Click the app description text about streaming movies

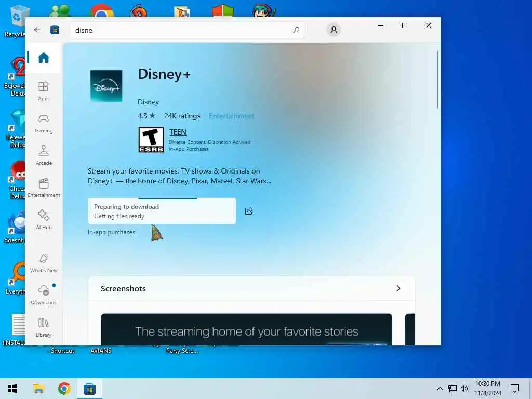pyautogui.click(x=179, y=176)
